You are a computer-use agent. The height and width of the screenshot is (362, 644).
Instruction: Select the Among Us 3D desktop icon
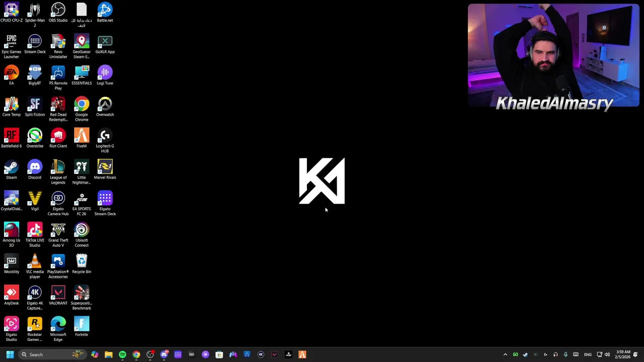(11, 235)
